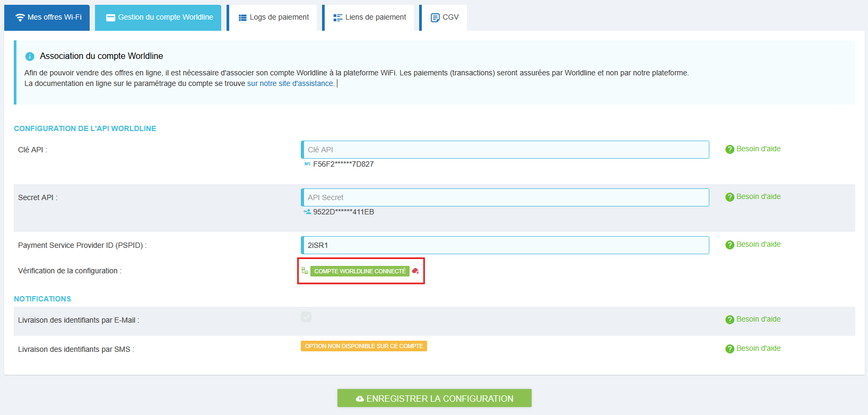Viewport: 868px width, 415px height.
Task: Click help question icon for Secret API
Action: pos(730,197)
